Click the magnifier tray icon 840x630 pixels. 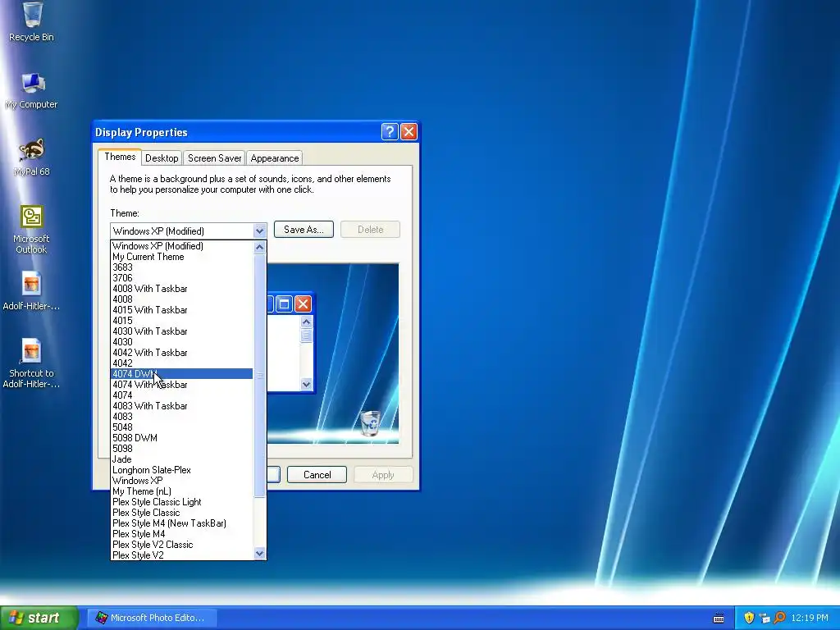pyautogui.click(x=779, y=618)
